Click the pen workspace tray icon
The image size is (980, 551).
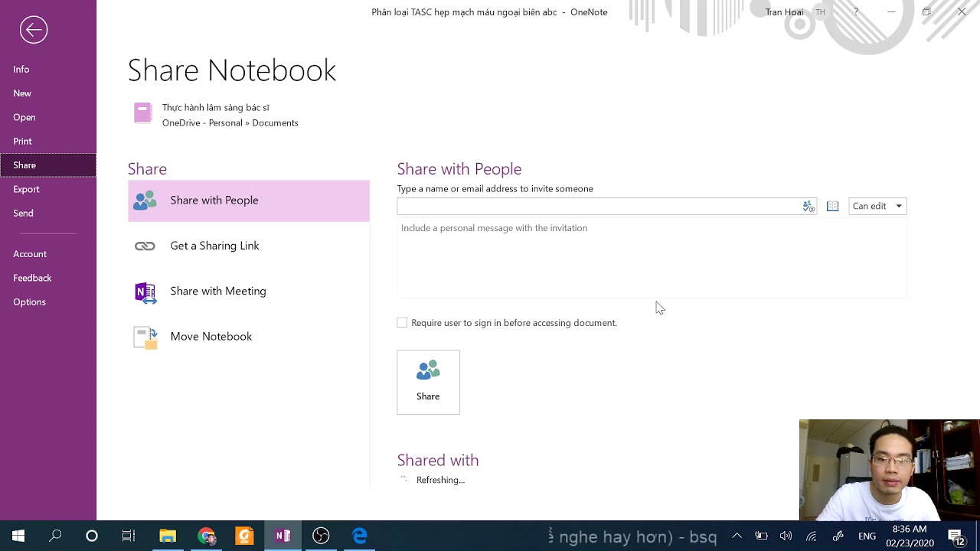[x=838, y=536]
